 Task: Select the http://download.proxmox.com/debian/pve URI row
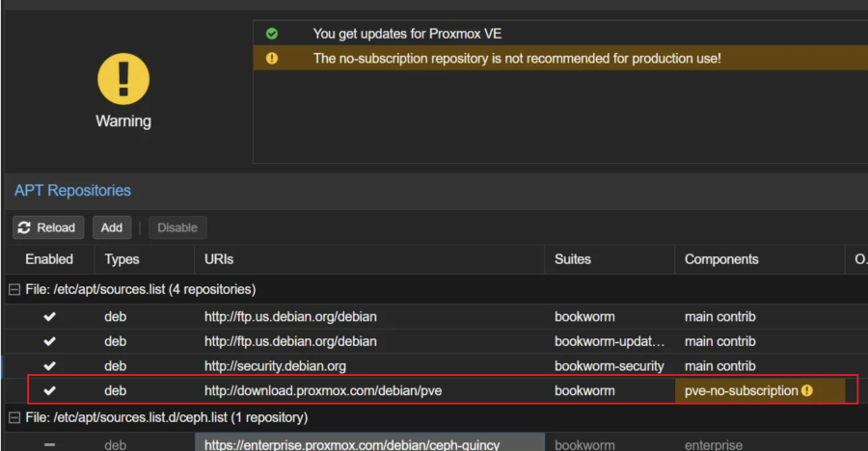[323, 391]
